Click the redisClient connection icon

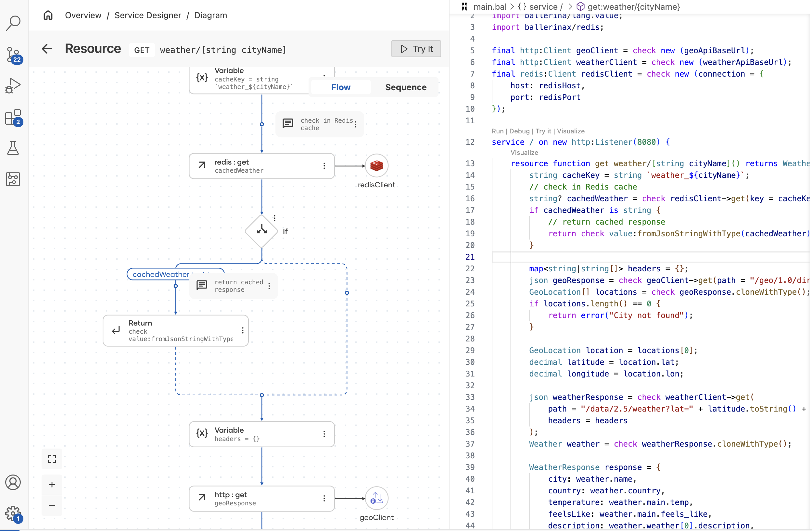point(376,166)
